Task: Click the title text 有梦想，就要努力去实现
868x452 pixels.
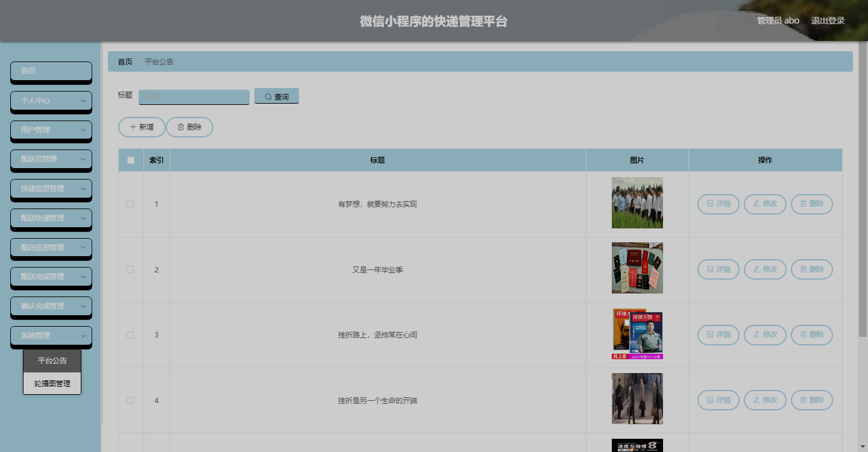Action: click(x=377, y=204)
